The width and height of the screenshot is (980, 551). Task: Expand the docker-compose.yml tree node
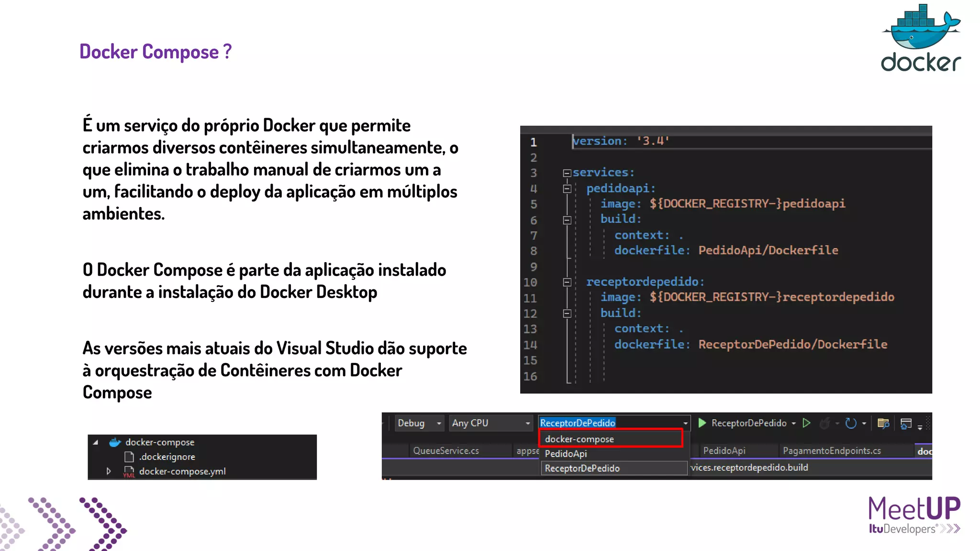[109, 471]
